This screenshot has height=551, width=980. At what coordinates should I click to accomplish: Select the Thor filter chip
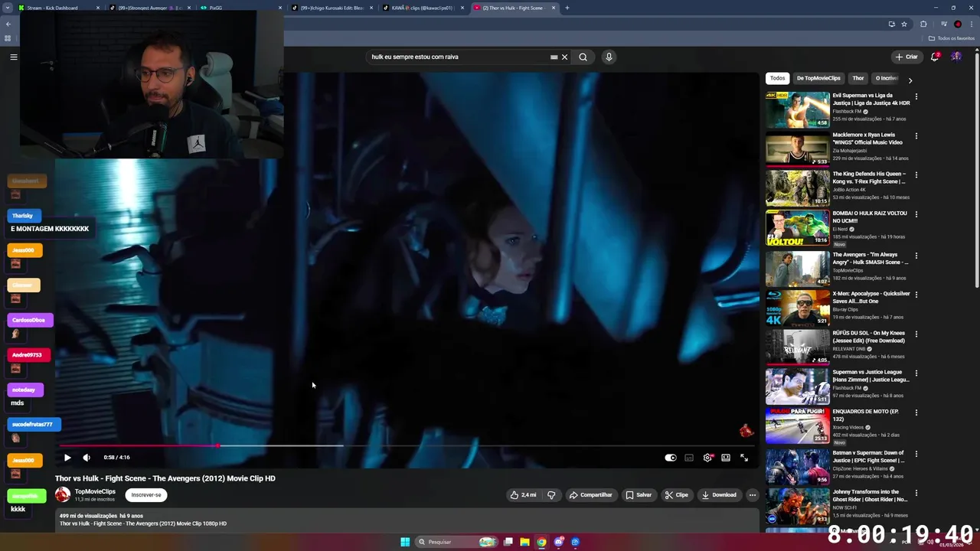(858, 78)
